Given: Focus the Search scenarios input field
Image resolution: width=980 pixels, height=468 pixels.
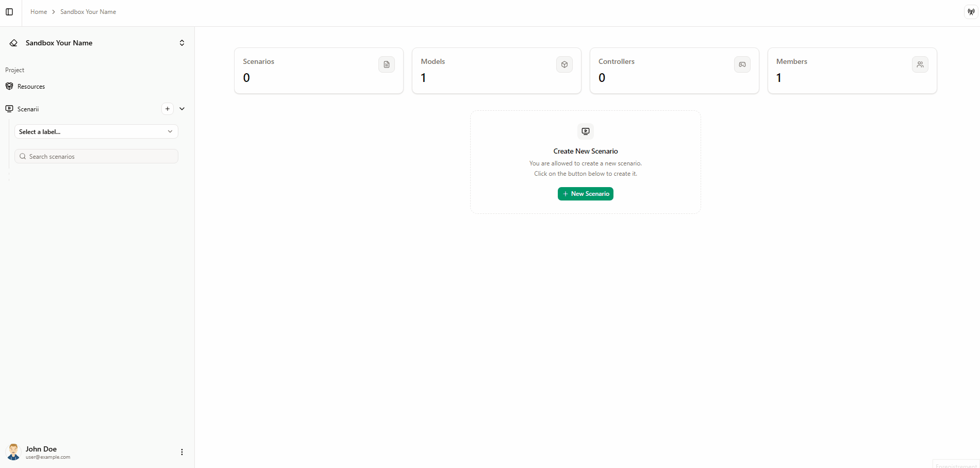Looking at the screenshot, I should pos(101,156).
